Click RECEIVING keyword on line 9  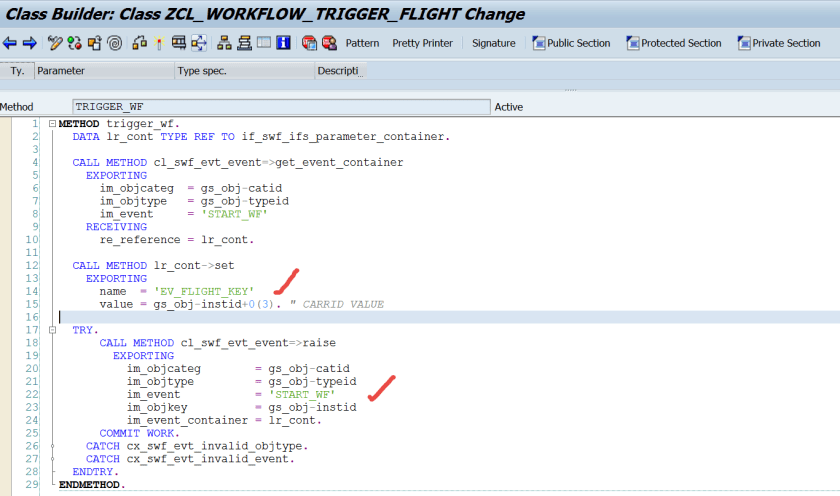tap(116, 227)
